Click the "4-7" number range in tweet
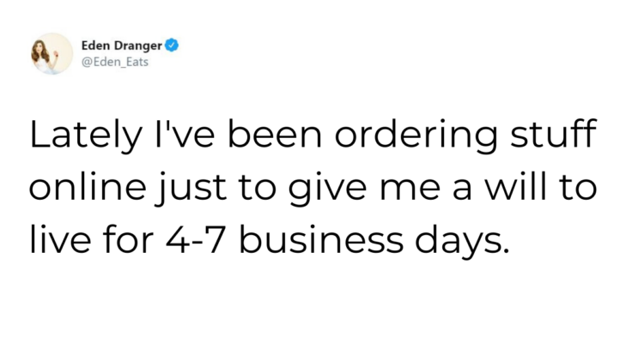Image resolution: width=644 pixels, height=337 pixels. click(x=196, y=240)
